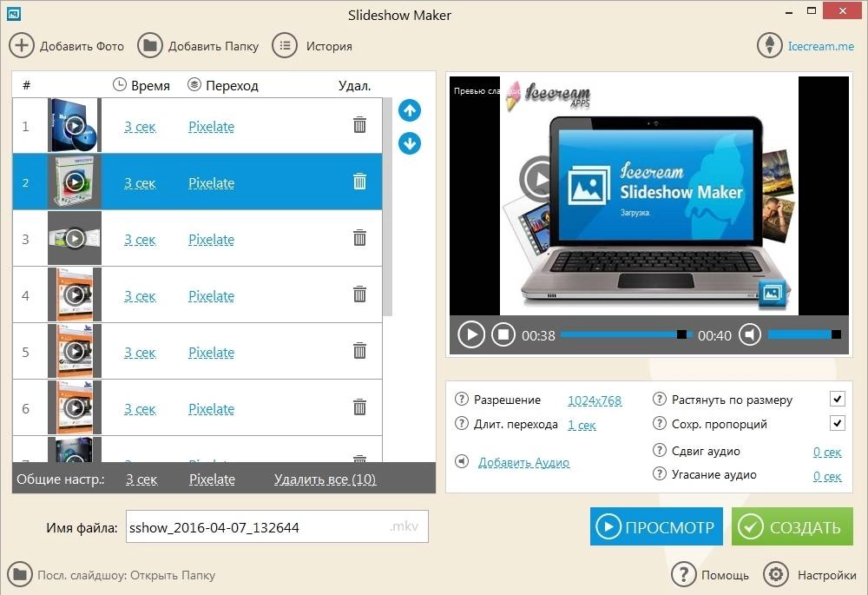
Task: Delete slide 6 with trash icon
Action: (360, 407)
